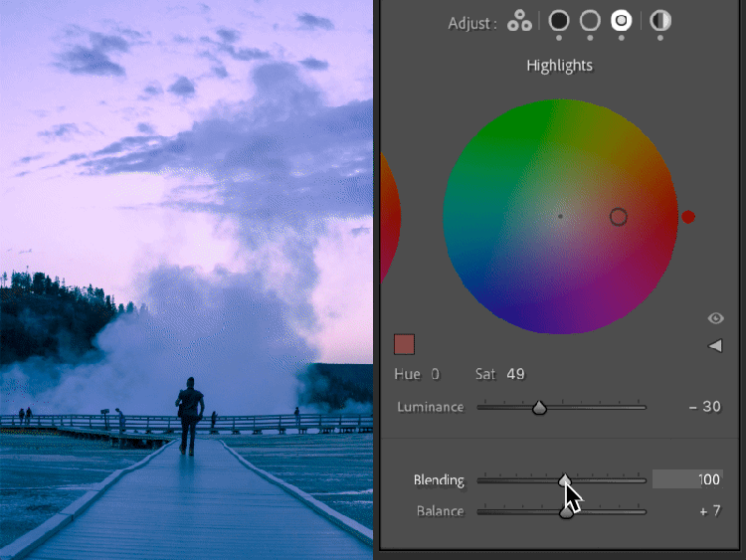
Task: Click the Blending slider handle
Action: coord(565,480)
